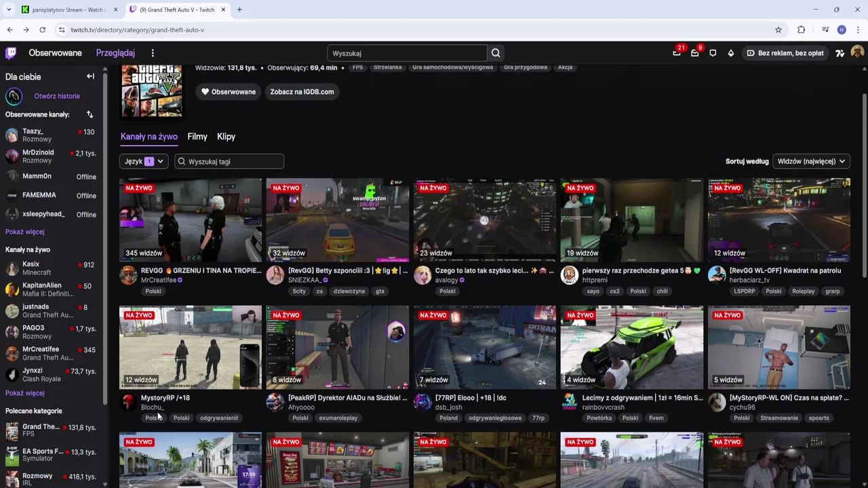Click the GTA V game cover art
This screenshot has height=488, width=868.
[152, 91]
